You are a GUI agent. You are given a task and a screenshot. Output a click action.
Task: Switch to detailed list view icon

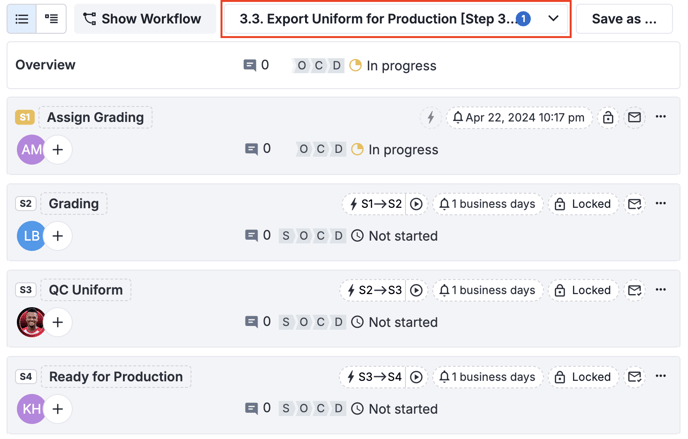51,19
